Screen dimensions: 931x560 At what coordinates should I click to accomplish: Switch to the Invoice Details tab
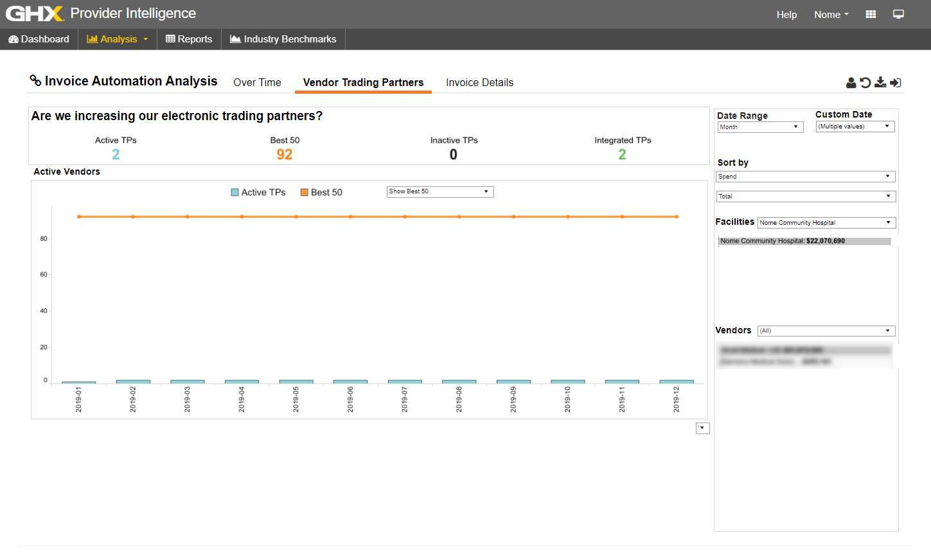479,83
